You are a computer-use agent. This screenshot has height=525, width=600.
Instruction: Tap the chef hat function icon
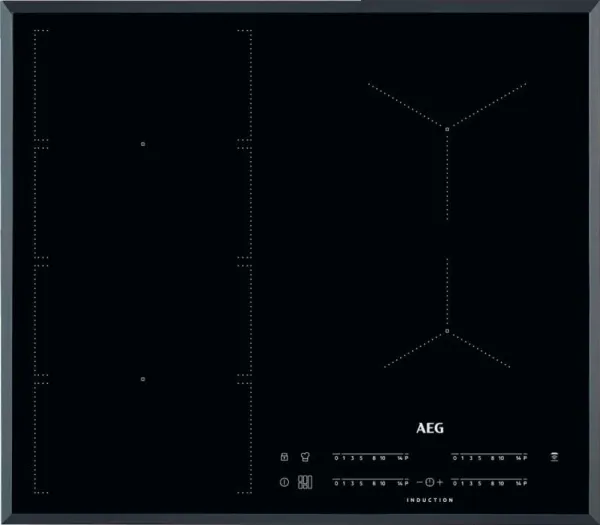pyautogui.click(x=304, y=457)
